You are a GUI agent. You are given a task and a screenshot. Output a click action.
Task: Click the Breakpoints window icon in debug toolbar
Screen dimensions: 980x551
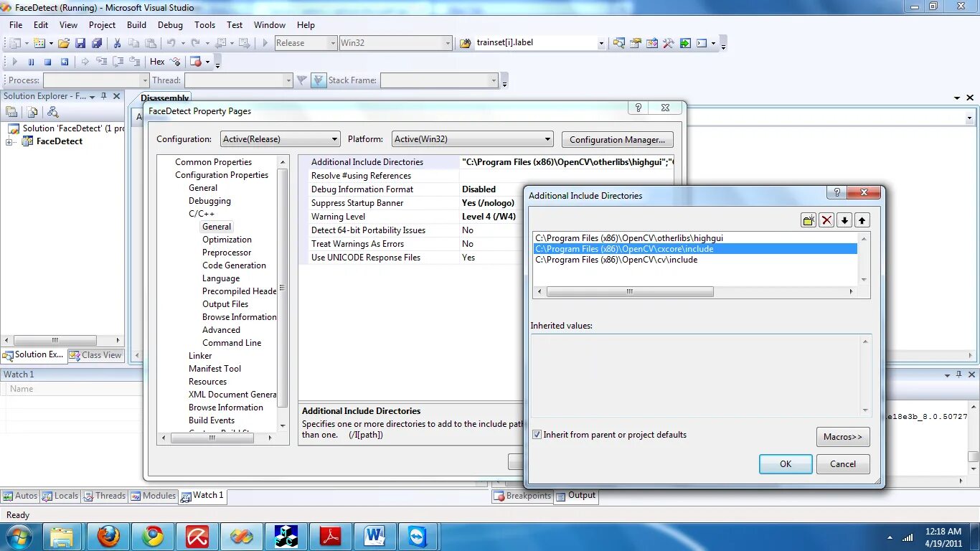click(196, 62)
